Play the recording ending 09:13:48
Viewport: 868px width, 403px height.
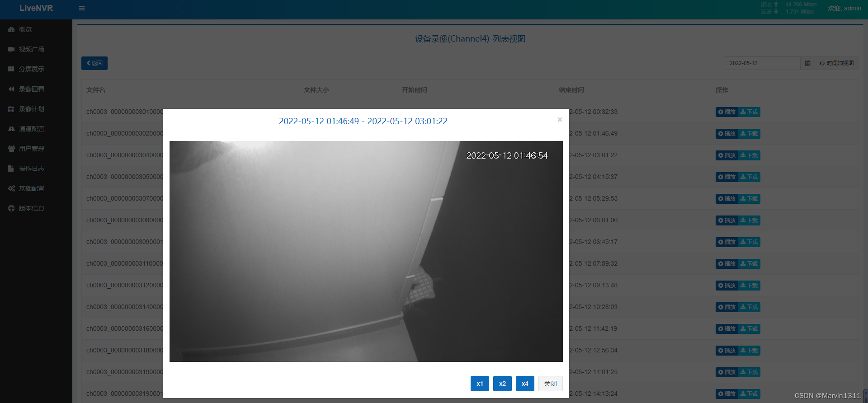(x=726, y=286)
